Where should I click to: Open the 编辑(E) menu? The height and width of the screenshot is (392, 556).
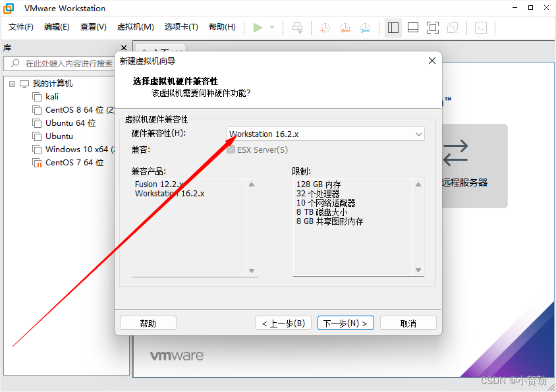[x=57, y=27]
